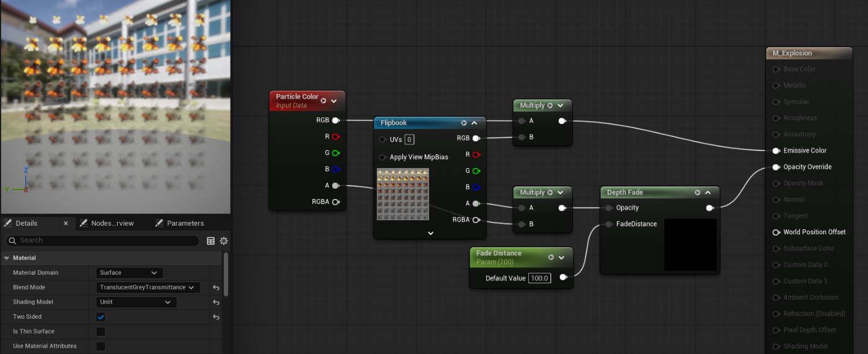Click live preview icon on Particle Color node
The width and height of the screenshot is (868, 354).
click(324, 100)
